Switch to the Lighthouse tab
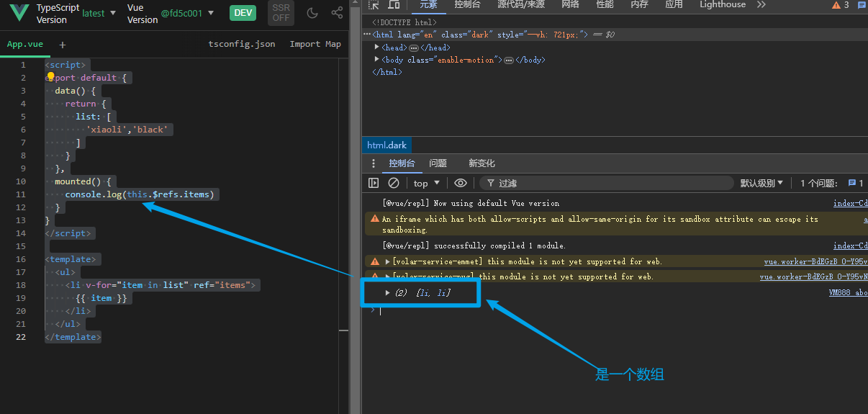 tap(723, 4)
